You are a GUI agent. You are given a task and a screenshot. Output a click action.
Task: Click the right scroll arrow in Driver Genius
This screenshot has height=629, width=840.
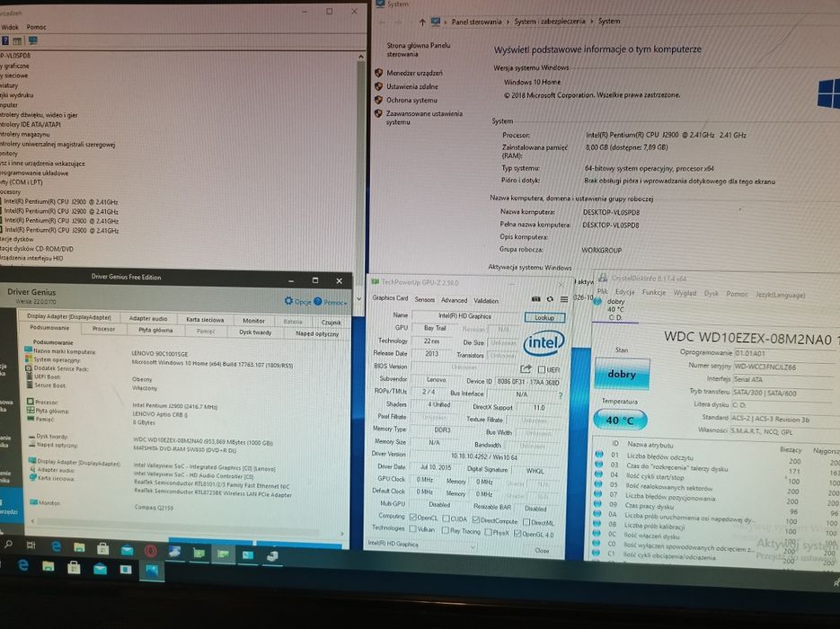point(342,533)
